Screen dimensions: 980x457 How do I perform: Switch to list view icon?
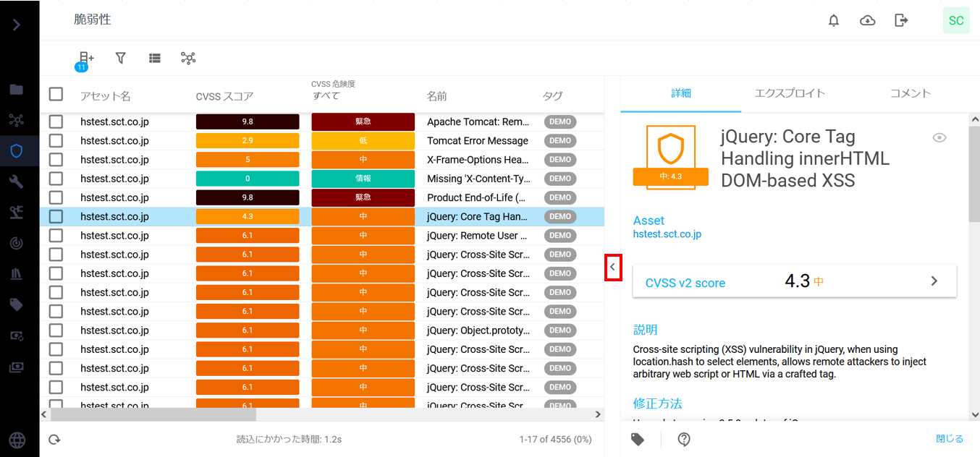coord(154,58)
